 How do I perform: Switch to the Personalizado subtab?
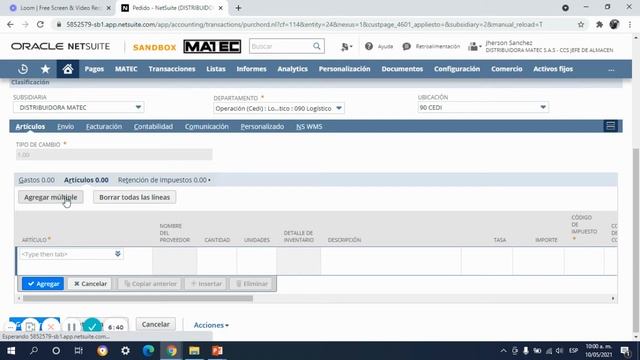pos(262,127)
